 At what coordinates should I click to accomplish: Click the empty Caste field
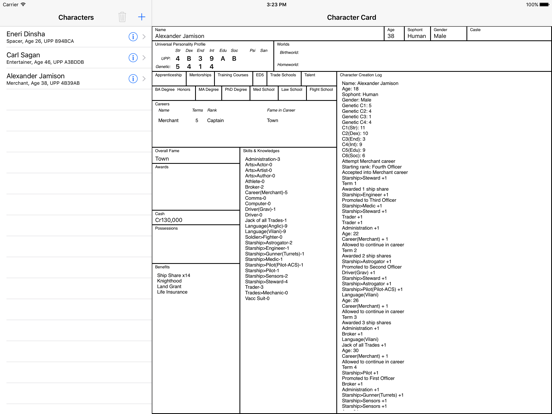point(509,33)
